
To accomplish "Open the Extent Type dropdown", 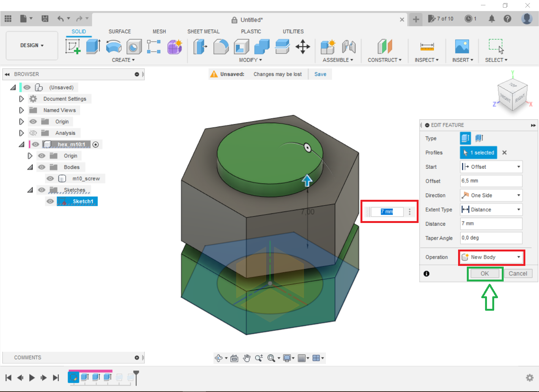I will tap(491, 210).
